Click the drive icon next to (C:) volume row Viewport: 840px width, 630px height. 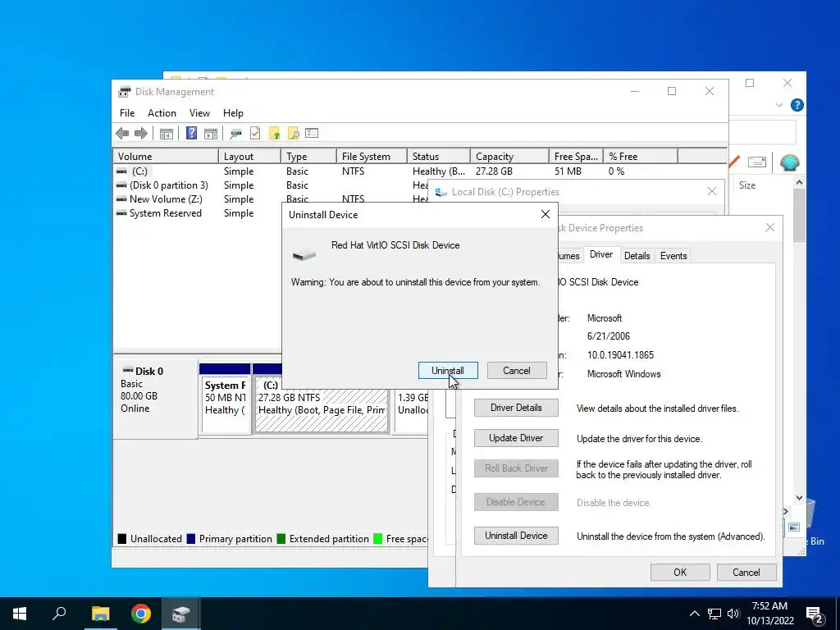(121, 171)
